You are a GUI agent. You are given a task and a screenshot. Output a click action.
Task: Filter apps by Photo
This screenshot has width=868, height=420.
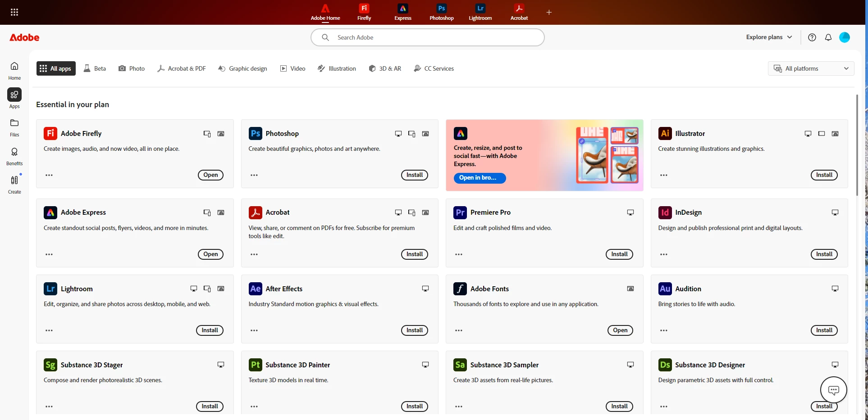click(x=132, y=68)
